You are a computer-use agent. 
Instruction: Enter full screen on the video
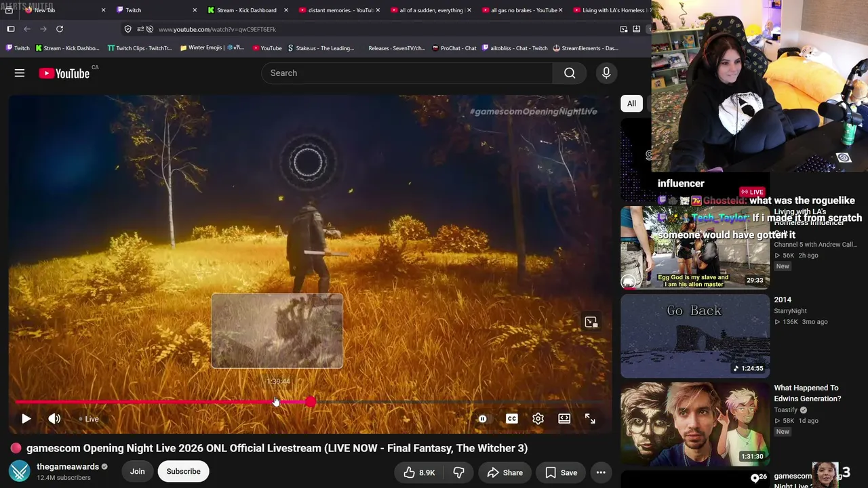pyautogui.click(x=590, y=419)
